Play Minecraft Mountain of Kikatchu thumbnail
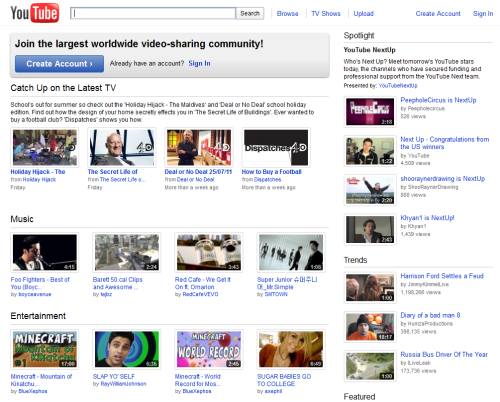The width and height of the screenshot is (500, 402). [x=45, y=349]
